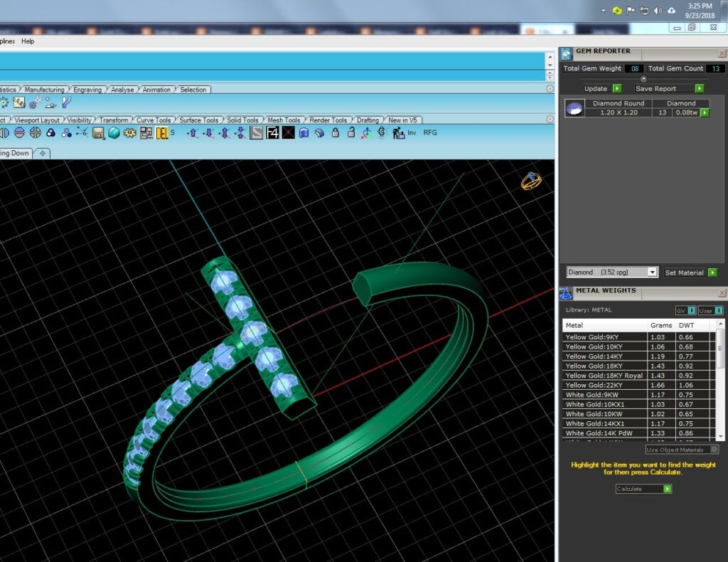The width and height of the screenshot is (728, 562).
Task: Click the axis gumball arrows toolbar icon
Action: coord(366,133)
